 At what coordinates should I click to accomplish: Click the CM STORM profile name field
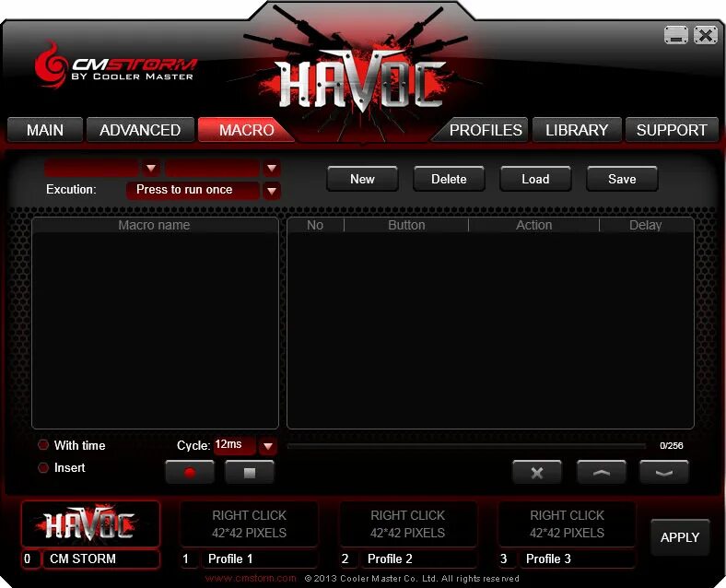click(x=101, y=559)
